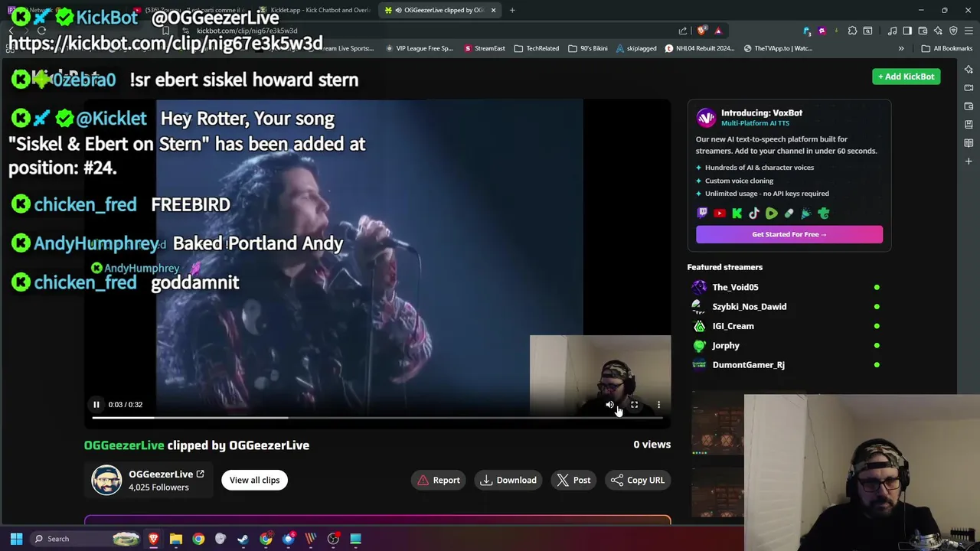Image resolution: width=980 pixels, height=551 pixels.
Task: Click the Rumble platform icon
Action: point(772,214)
